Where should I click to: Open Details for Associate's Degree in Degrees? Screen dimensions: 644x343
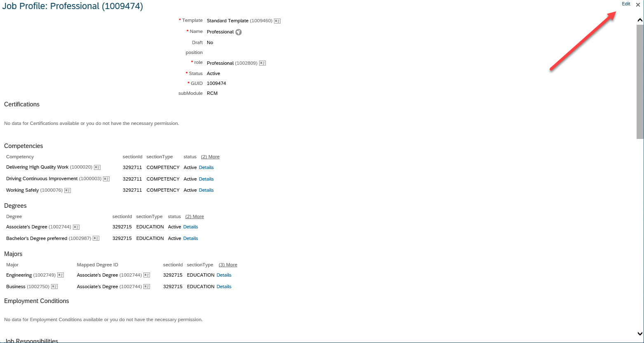tap(191, 227)
